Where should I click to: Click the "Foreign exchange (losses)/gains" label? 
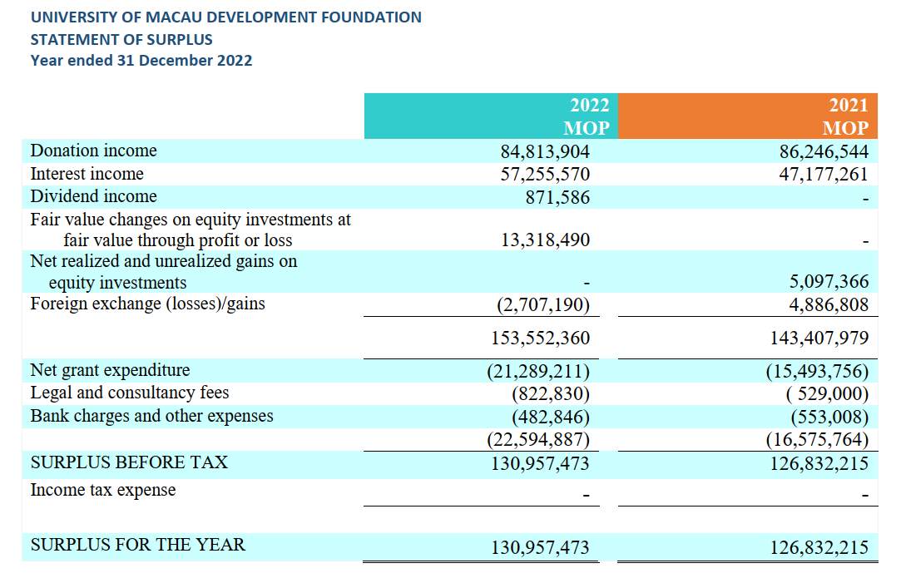pyautogui.click(x=148, y=304)
